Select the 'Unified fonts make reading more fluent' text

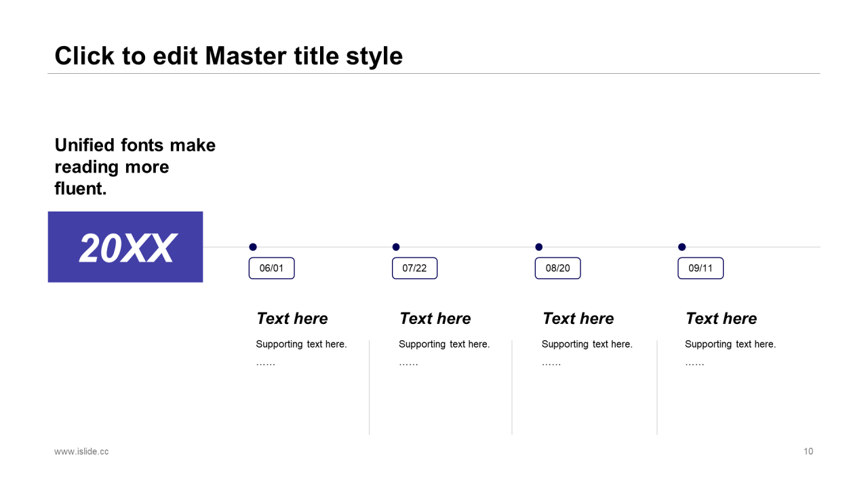(x=135, y=167)
